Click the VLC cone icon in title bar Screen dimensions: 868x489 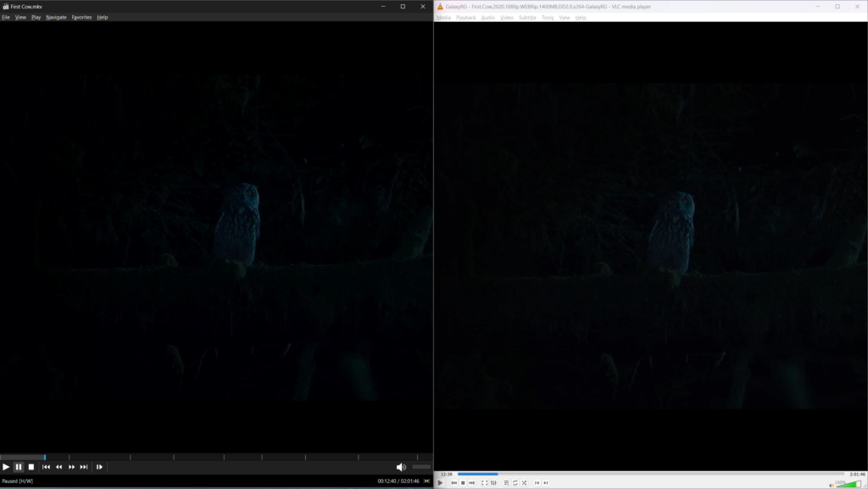click(x=440, y=7)
